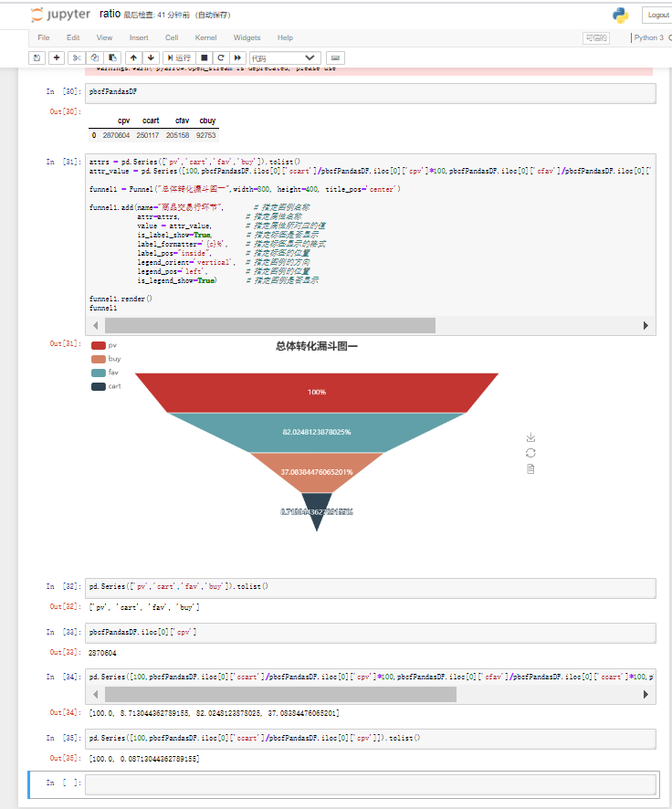Move selected cell down arrow
Image resolution: width=672 pixels, height=809 pixels.
click(x=151, y=58)
